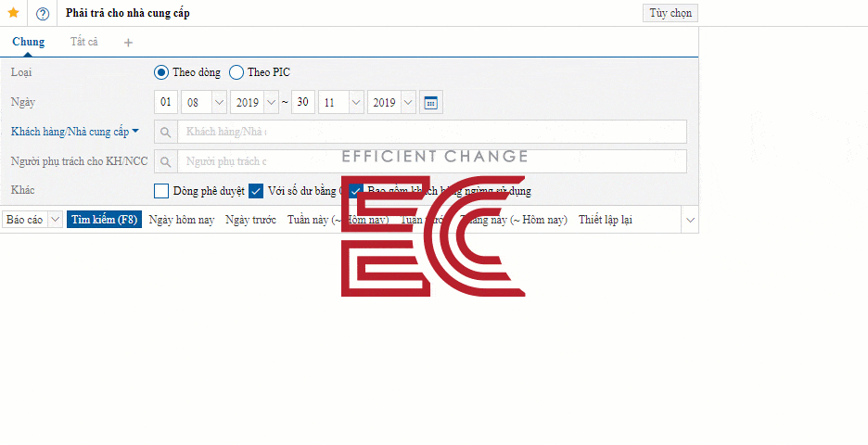
Task: Click Tìm kiếm (F8) search button
Action: pyautogui.click(x=105, y=220)
